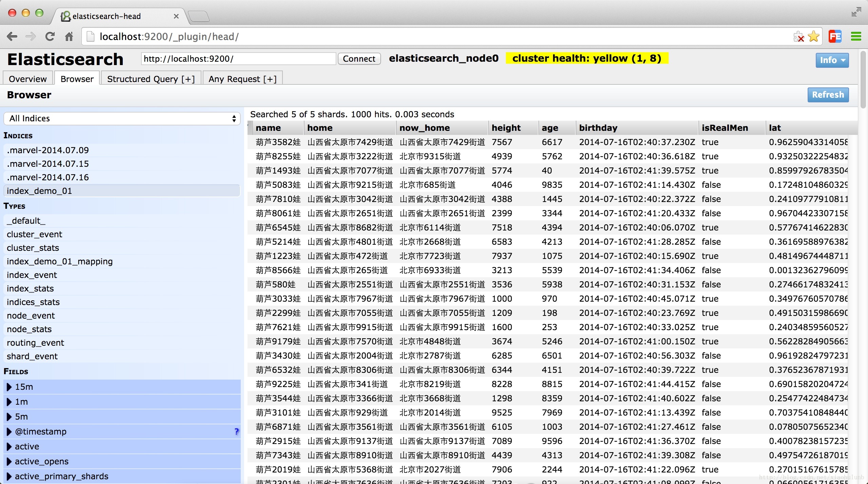
Task: Open the Any Request [+] tab
Action: click(243, 79)
